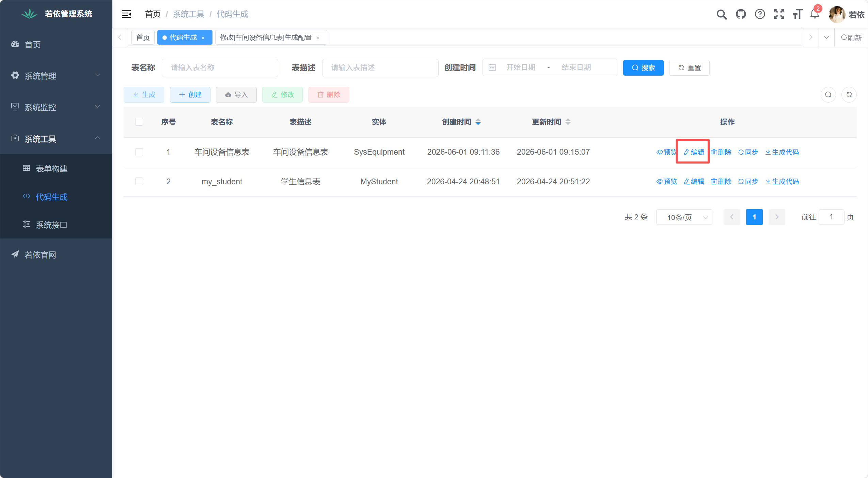The height and width of the screenshot is (478, 868).
Task: Open 代码生成 in the sidebar
Action: point(56,197)
